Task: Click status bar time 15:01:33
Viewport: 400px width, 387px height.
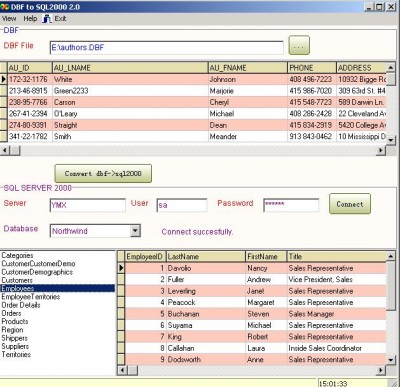Action: pos(333,383)
